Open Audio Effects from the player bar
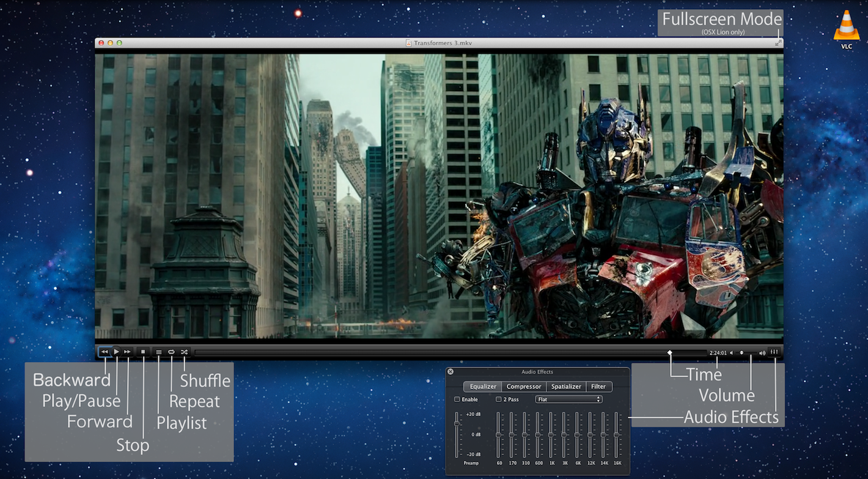This screenshot has width=868, height=479. tap(774, 352)
